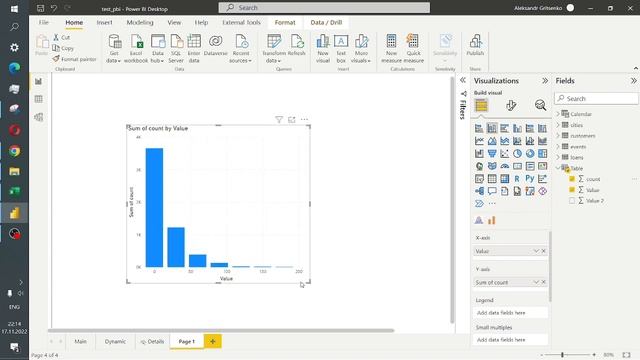
Task: Click the filter icon above the chart
Action: 279,120
